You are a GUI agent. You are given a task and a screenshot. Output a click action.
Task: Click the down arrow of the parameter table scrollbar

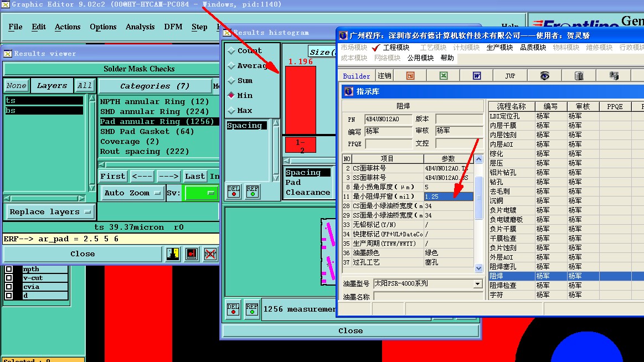point(479,268)
